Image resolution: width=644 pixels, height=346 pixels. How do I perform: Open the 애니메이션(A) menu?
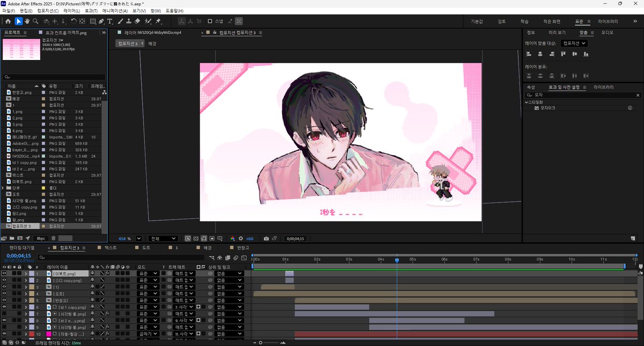click(116, 11)
